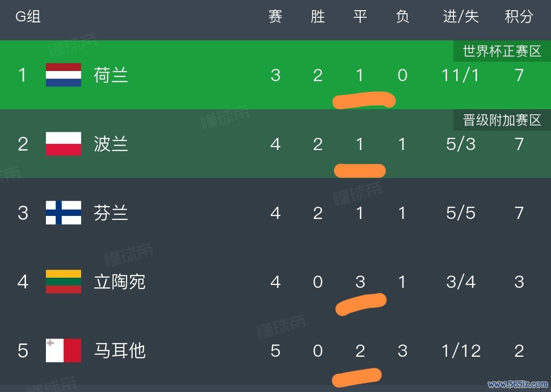Click the 胜 column header

point(318,17)
